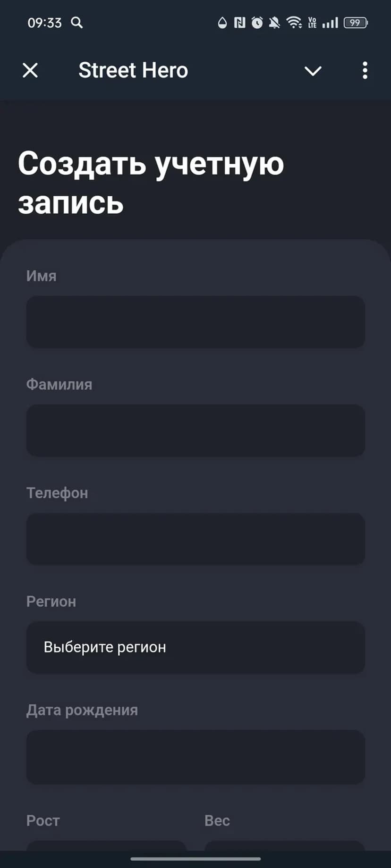Tap the water drop status icon
This screenshot has width=391, height=868.
point(222,23)
